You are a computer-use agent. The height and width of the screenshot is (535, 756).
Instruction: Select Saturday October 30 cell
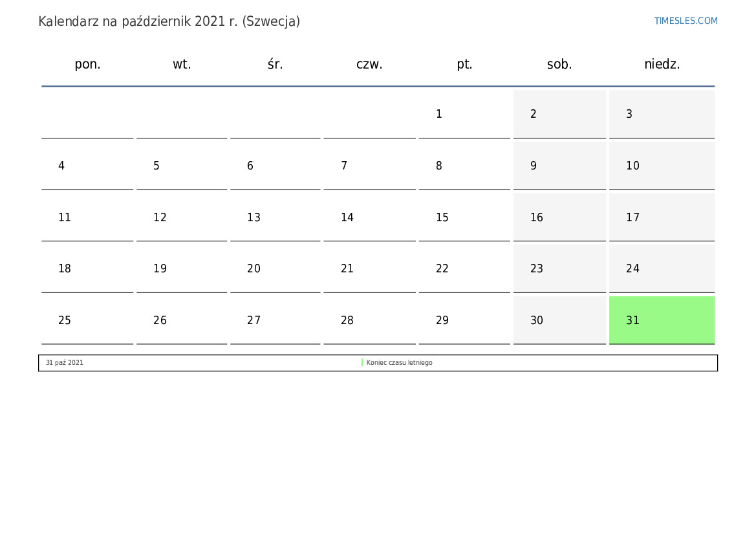pos(559,320)
